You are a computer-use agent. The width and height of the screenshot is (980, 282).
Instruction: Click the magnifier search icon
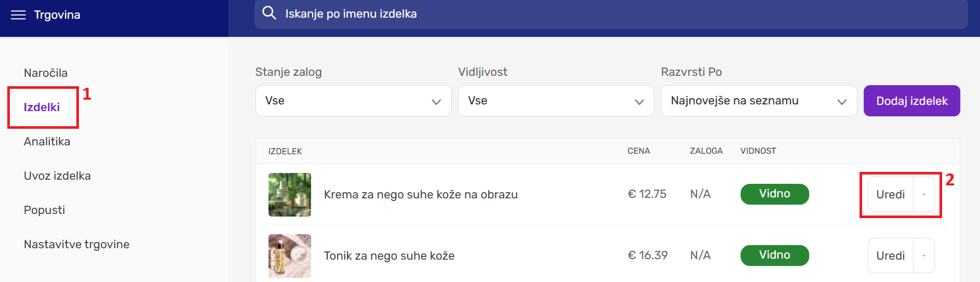tap(269, 13)
